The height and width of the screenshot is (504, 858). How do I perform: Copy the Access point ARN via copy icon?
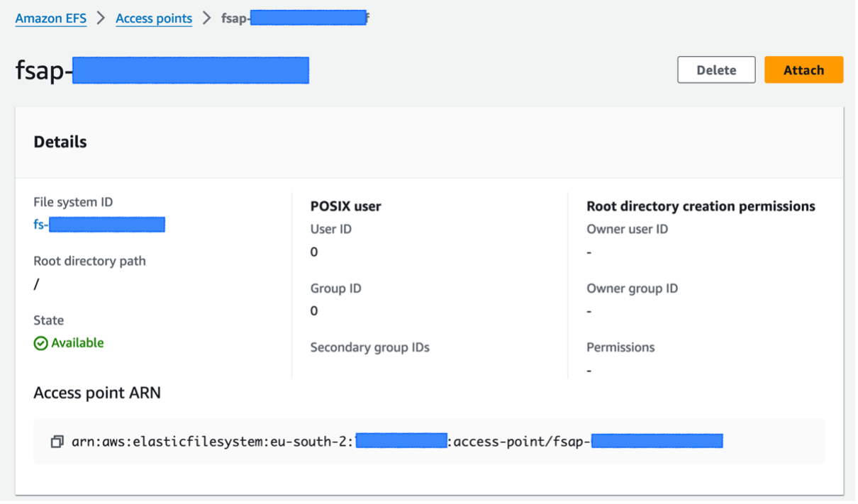click(57, 442)
